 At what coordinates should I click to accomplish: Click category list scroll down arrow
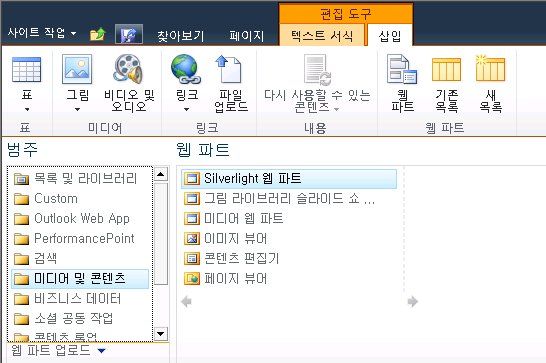pyautogui.click(x=161, y=334)
